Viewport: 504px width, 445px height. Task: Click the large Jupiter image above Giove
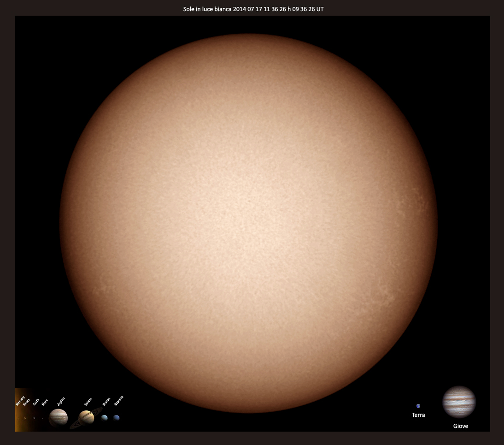click(x=459, y=402)
